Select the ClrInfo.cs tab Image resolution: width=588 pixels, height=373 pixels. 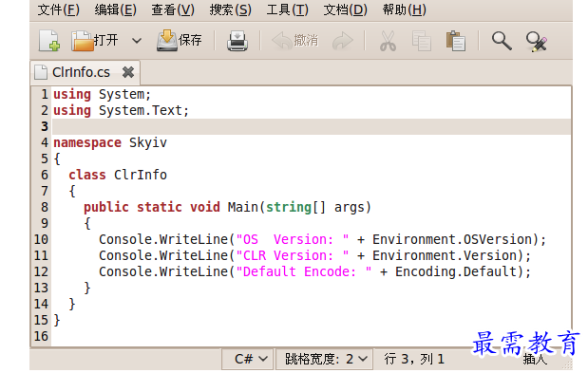coord(81,72)
